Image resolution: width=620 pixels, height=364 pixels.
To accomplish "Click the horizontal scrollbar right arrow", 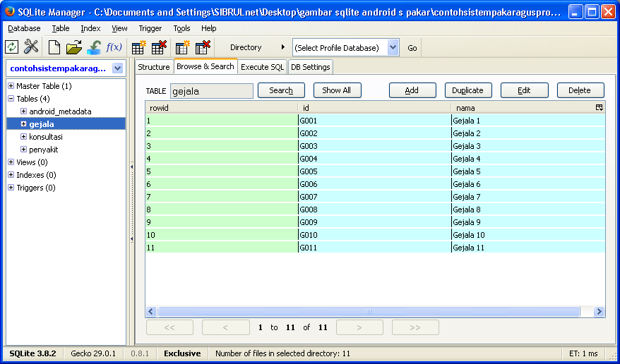I will coord(599,312).
